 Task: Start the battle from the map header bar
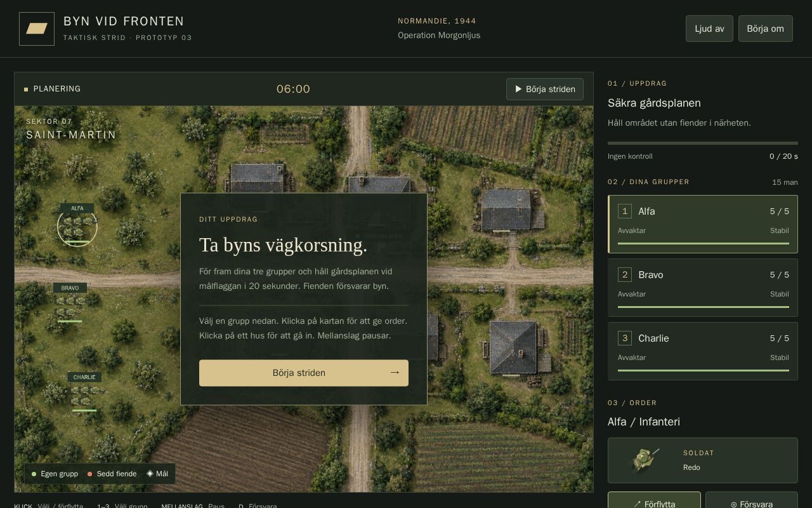tap(545, 89)
